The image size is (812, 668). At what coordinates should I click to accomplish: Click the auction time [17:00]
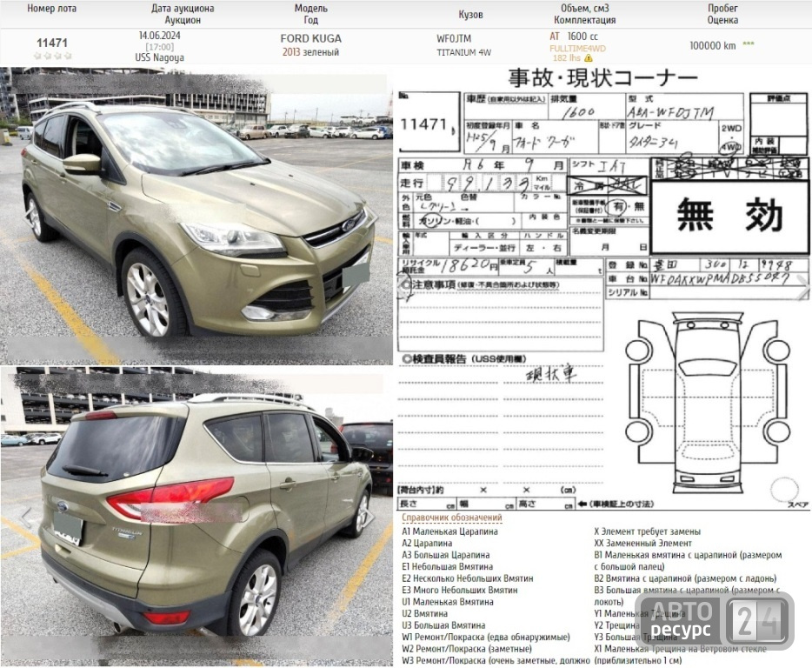159,47
